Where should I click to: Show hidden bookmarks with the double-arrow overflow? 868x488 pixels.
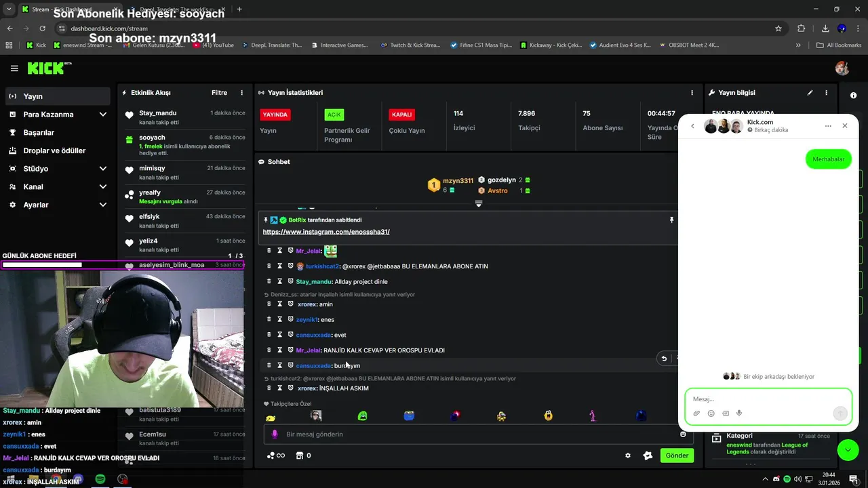coord(799,45)
